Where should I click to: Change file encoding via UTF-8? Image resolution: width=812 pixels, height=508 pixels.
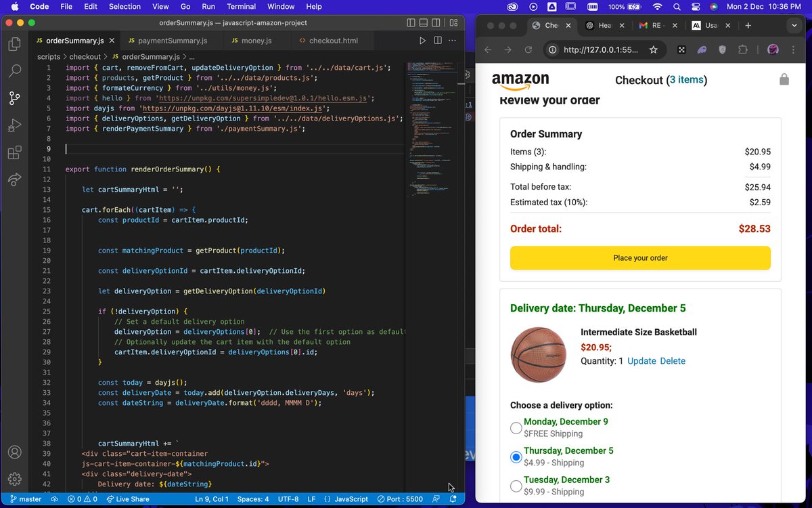pos(288,499)
